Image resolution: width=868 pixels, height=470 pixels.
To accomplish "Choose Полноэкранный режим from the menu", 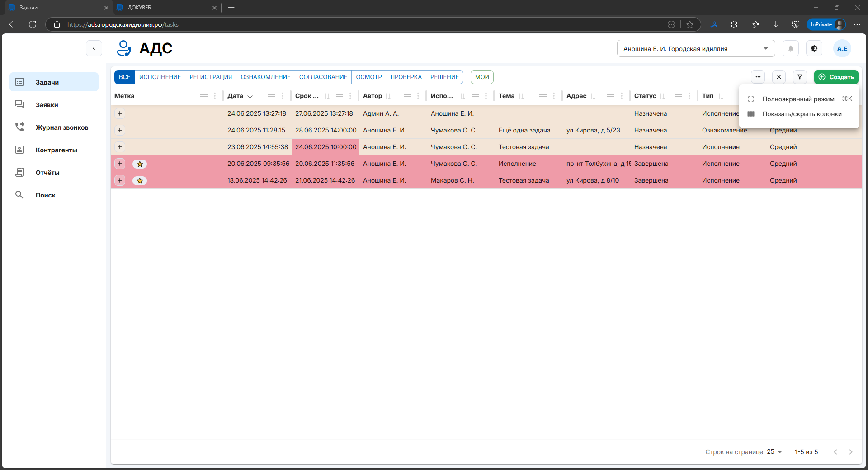I will [x=798, y=99].
